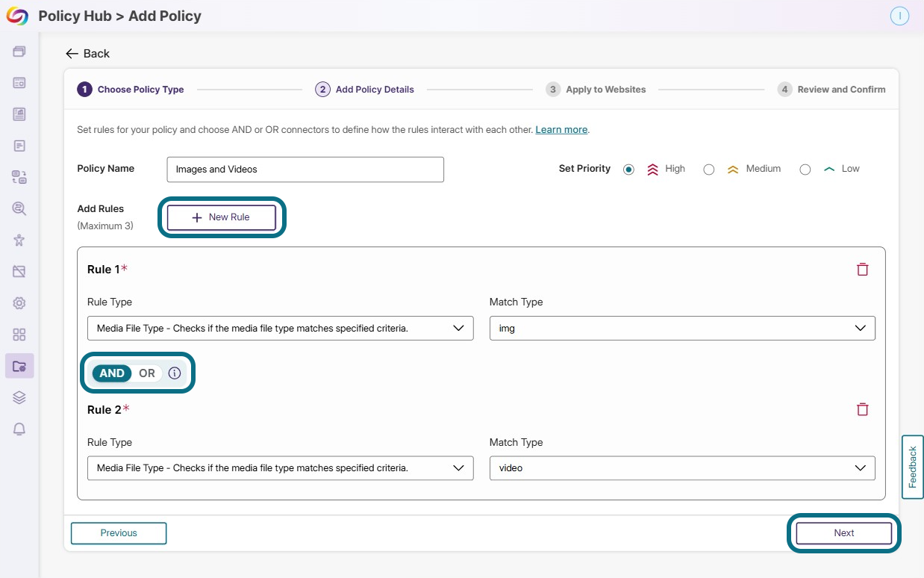The height and width of the screenshot is (578, 924).
Task: Delete Rule 1 with trash icon
Action: (x=863, y=270)
